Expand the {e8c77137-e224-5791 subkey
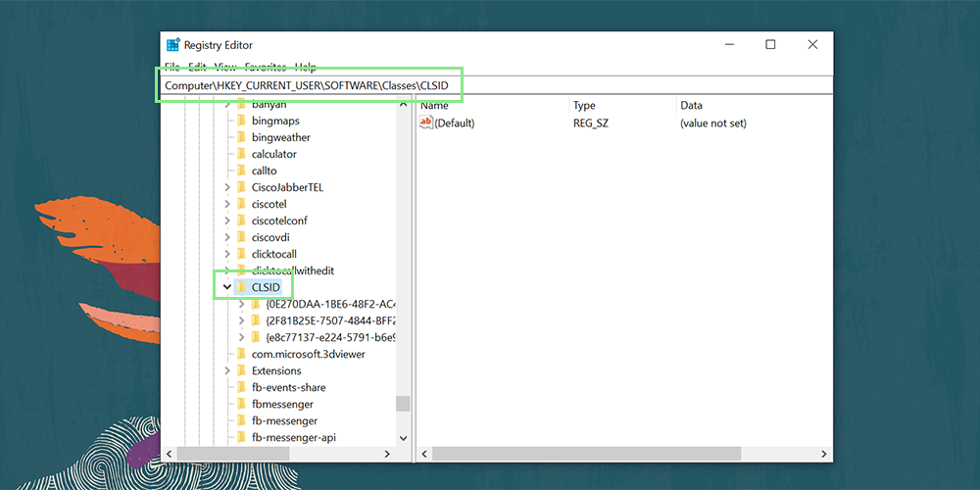This screenshot has height=490, width=980. click(x=241, y=337)
